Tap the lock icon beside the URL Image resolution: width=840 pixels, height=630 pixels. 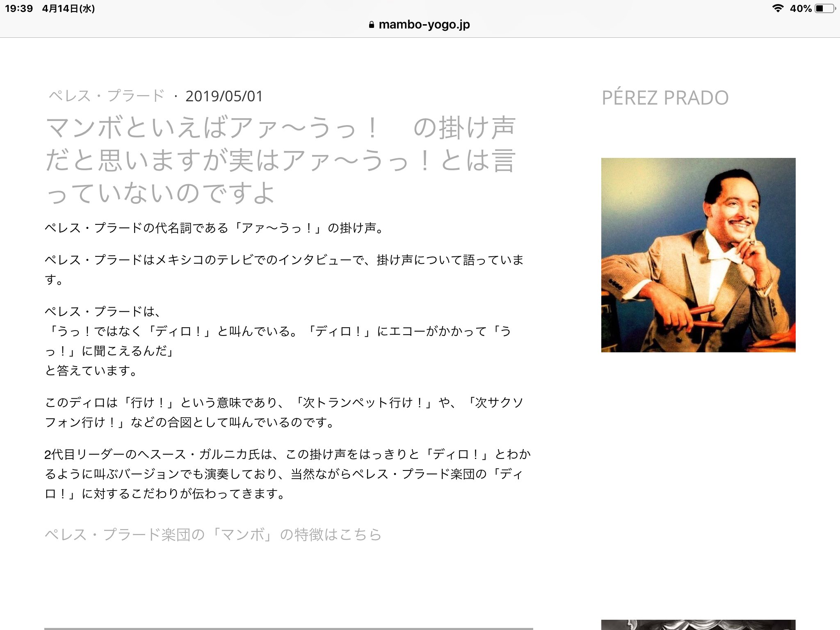(x=372, y=25)
